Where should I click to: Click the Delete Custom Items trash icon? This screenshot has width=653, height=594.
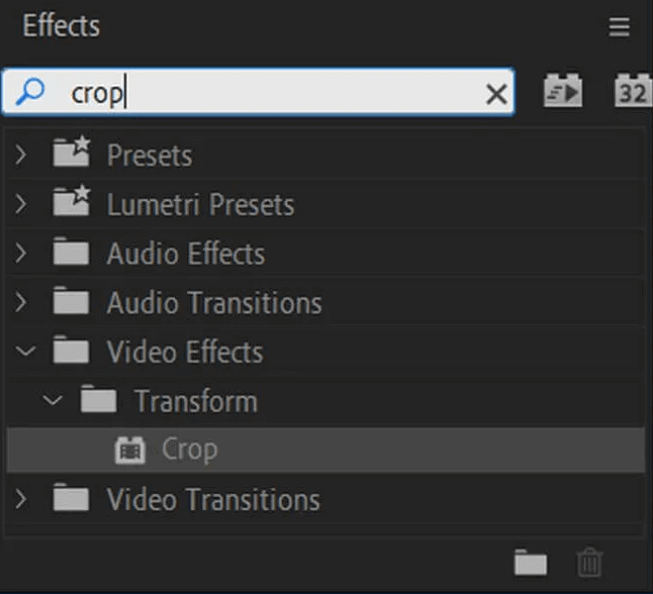590,564
